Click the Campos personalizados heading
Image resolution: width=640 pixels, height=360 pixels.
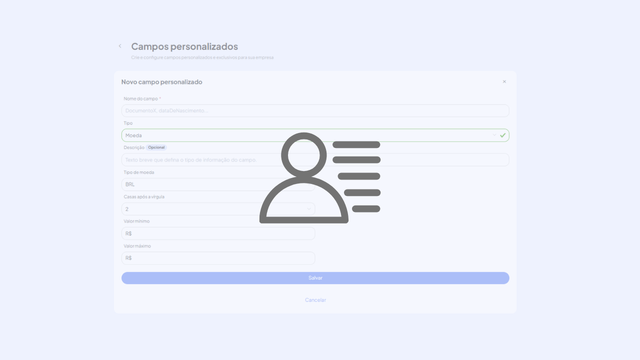184,47
